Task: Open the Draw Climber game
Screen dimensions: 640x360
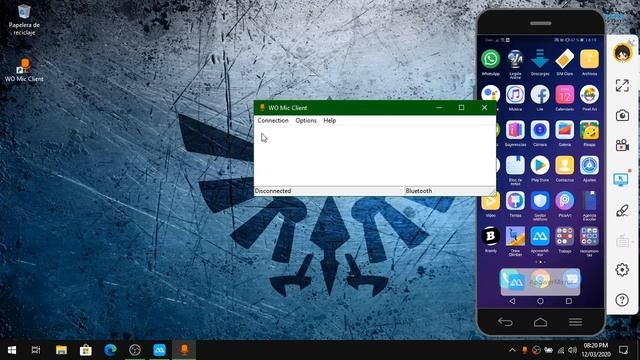Action: click(515, 236)
